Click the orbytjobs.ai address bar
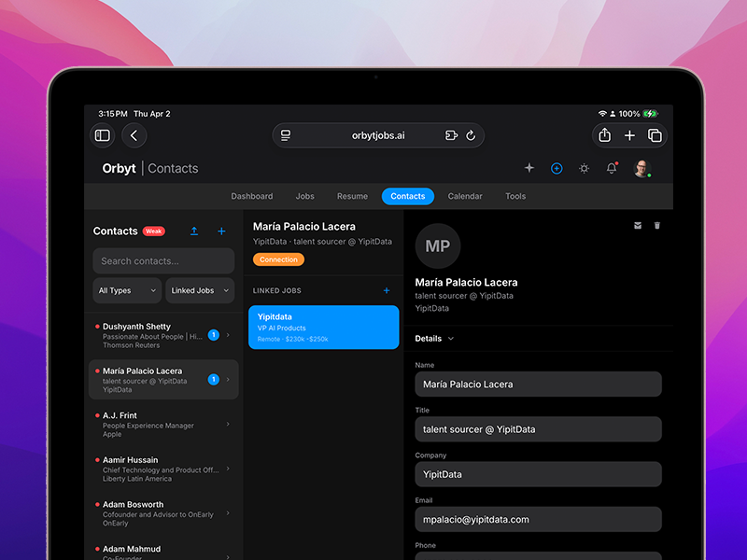 coord(378,135)
